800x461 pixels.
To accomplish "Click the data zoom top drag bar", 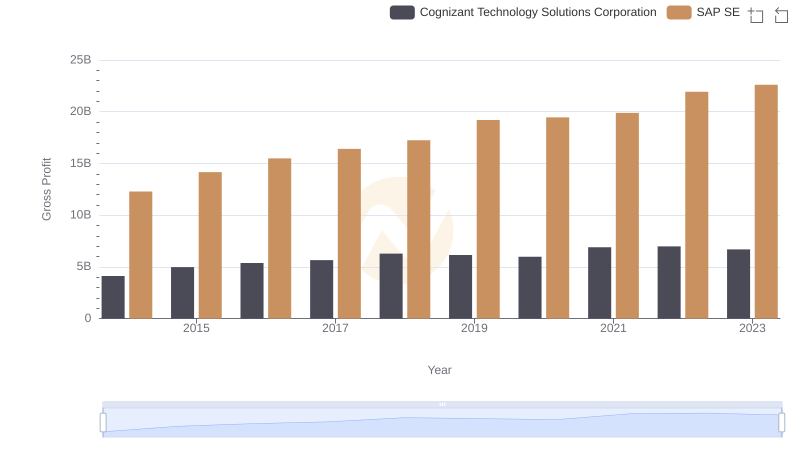I will pyautogui.click(x=442, y=404).
